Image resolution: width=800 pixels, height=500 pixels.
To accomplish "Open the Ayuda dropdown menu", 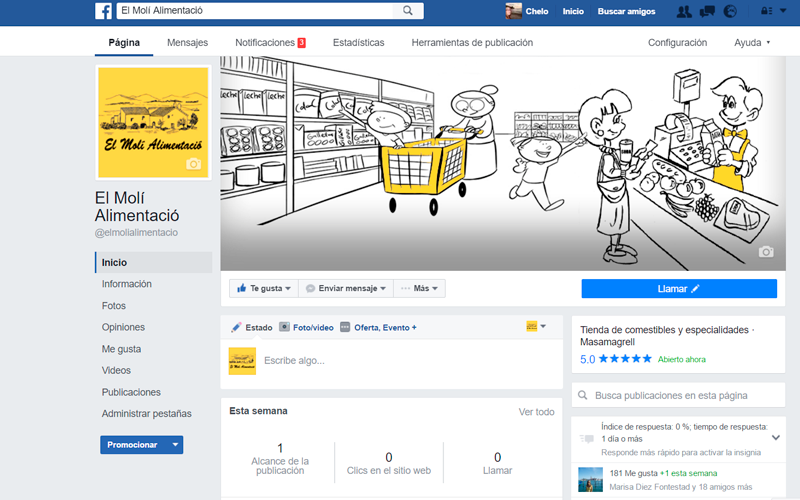I will 752,43.
